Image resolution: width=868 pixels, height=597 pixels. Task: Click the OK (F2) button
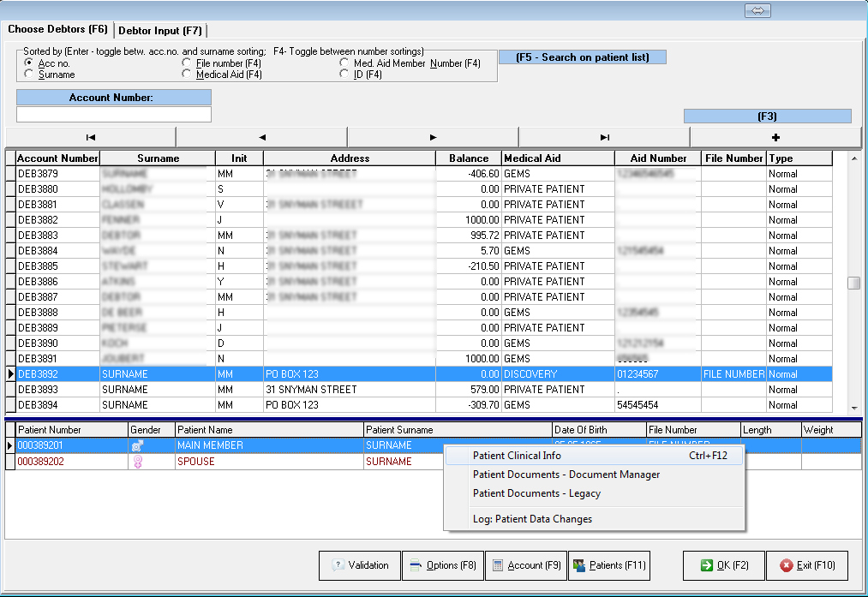pyautogui.click(x=724, y=565)
